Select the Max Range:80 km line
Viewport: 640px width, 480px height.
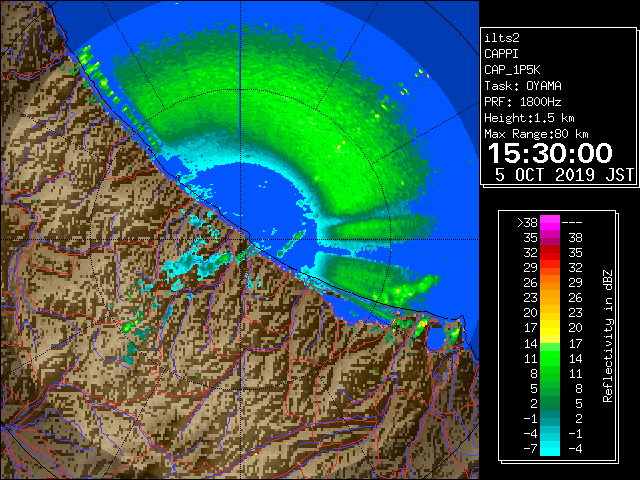click(x=536, y=134)
